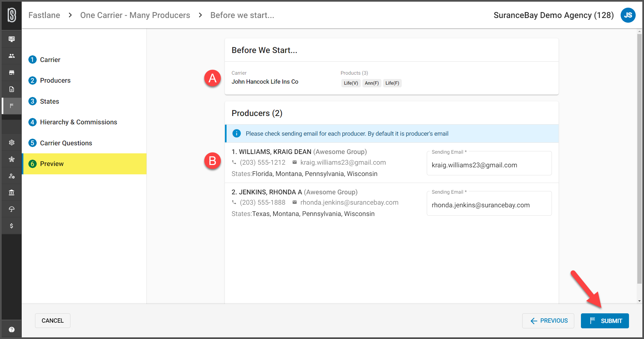Click envelope icon beside kraig.williams23@gmail.com
This screenshot has height=339, width=644.
pyautogui.click(x=295, y=162)
